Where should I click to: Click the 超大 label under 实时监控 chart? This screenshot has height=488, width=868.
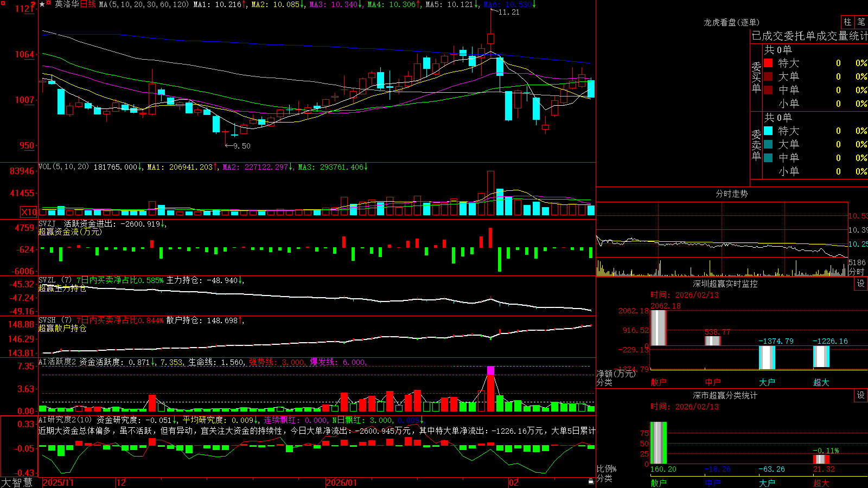(821, 382)
